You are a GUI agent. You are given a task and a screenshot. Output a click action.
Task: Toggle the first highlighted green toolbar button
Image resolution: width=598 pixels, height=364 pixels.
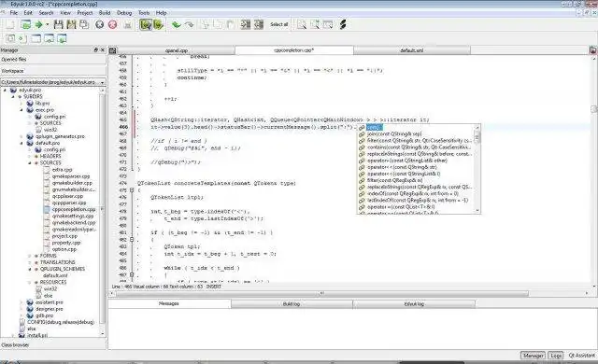tap(146, 25)
